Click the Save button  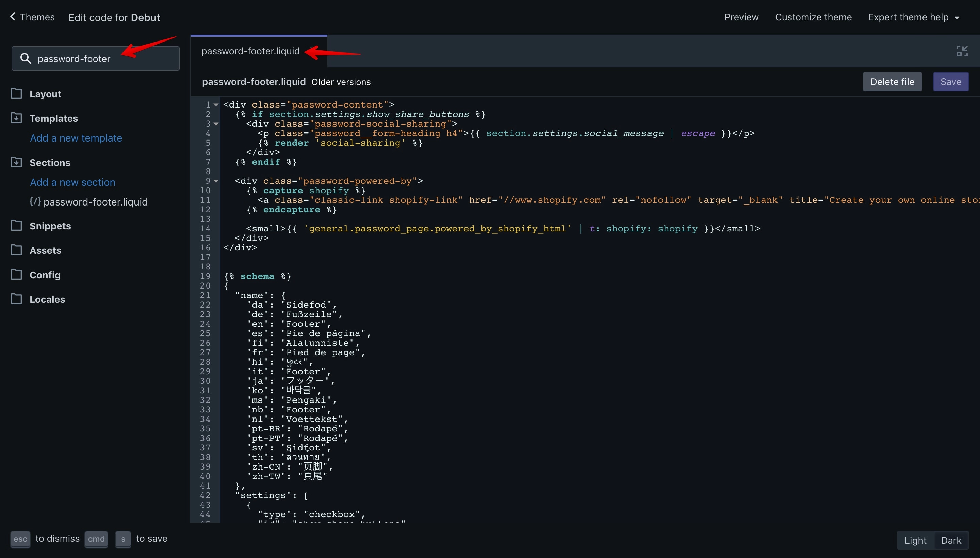pyautogui.click(x=950, y=82)
